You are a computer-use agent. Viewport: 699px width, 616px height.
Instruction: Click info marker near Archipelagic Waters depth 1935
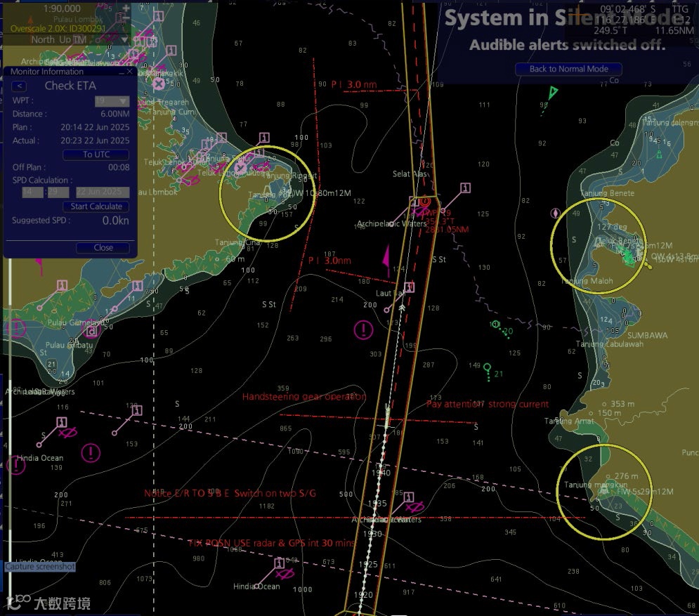(408, 497)
